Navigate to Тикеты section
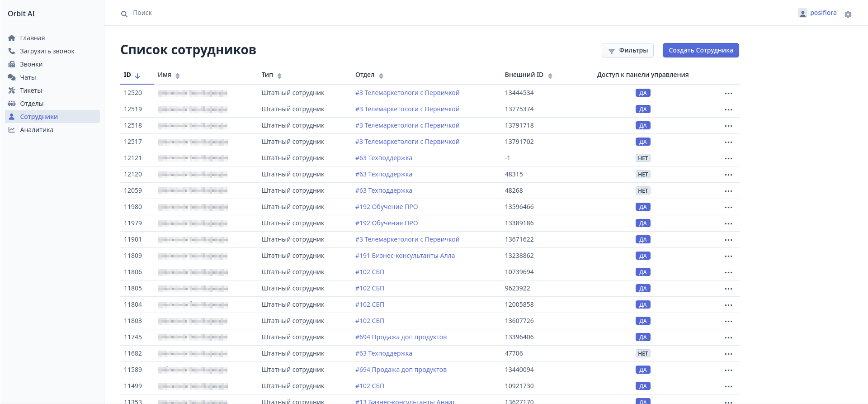The image size is (868, 404). pyautogui.click(x=31, y=90)
